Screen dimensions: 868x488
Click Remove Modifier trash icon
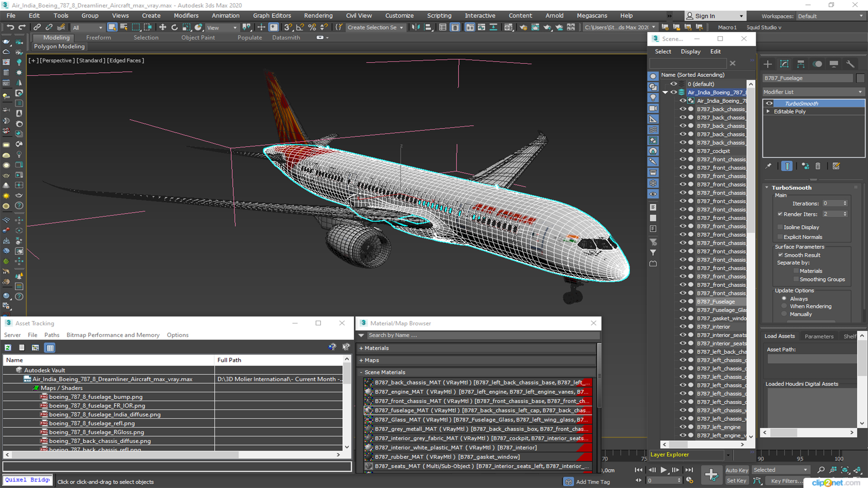point(818,166)
